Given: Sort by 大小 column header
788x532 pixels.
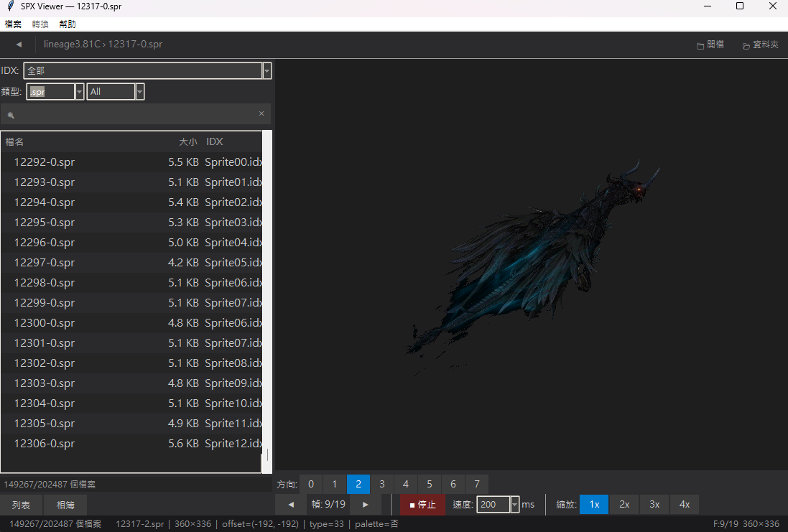Looking at the screenshot, I should pyautogui.click(x=188, y=142).
